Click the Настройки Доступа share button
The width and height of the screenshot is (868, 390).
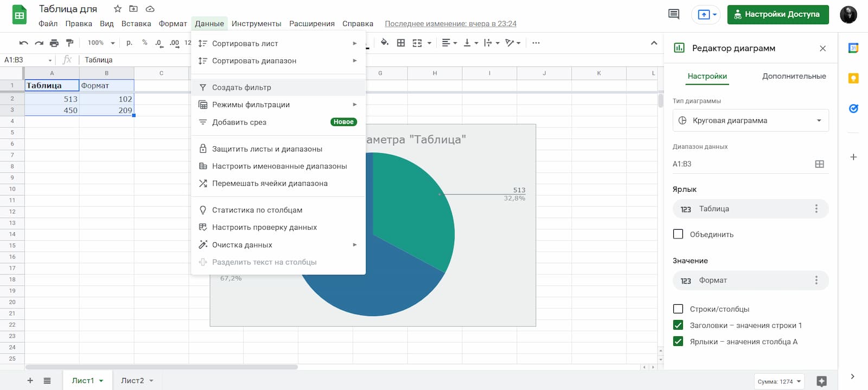777,14
